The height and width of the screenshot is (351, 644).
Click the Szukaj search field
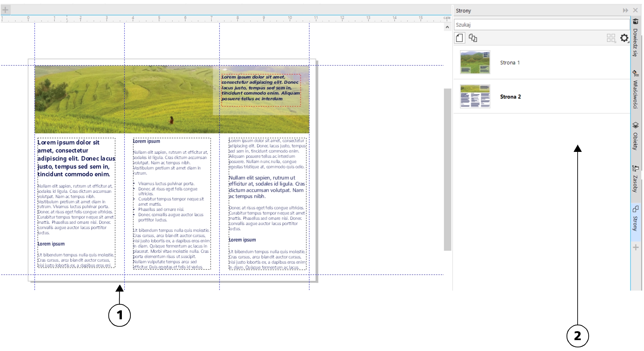click(542, 25)
